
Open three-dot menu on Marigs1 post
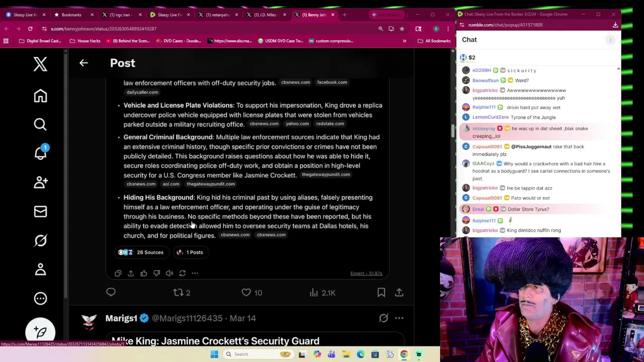click(x=399, y=318)
